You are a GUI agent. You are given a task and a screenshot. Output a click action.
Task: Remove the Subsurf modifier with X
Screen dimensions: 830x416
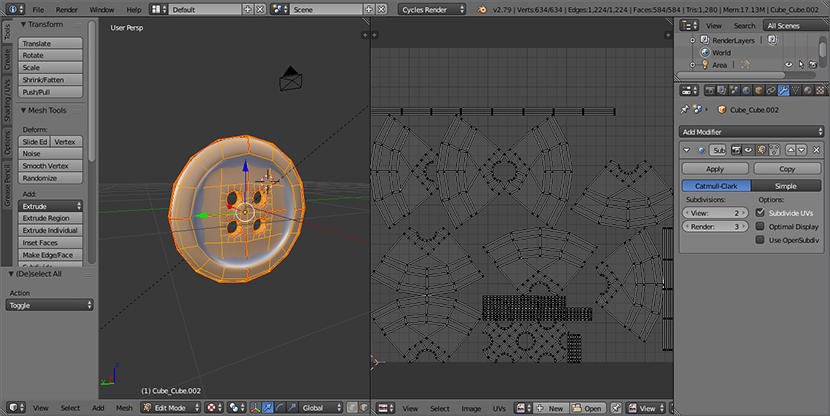[x=816, y=150]
